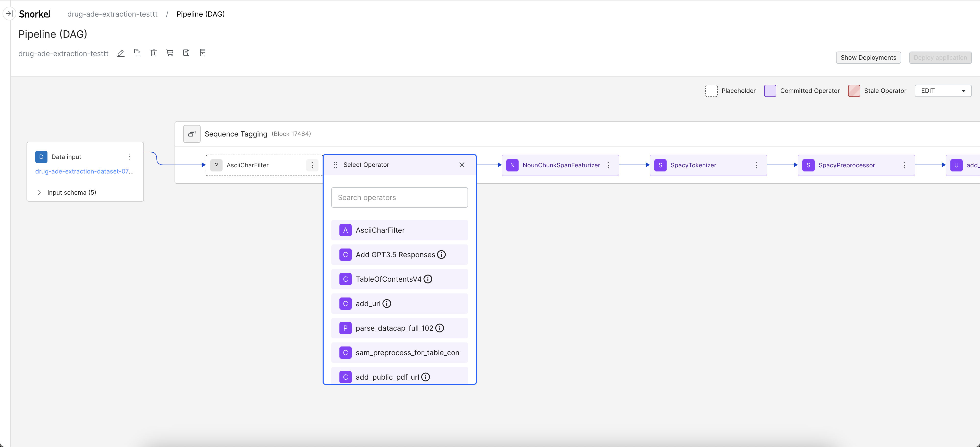Open AsciiCharFilter placeholder three-dot menu

312,165
